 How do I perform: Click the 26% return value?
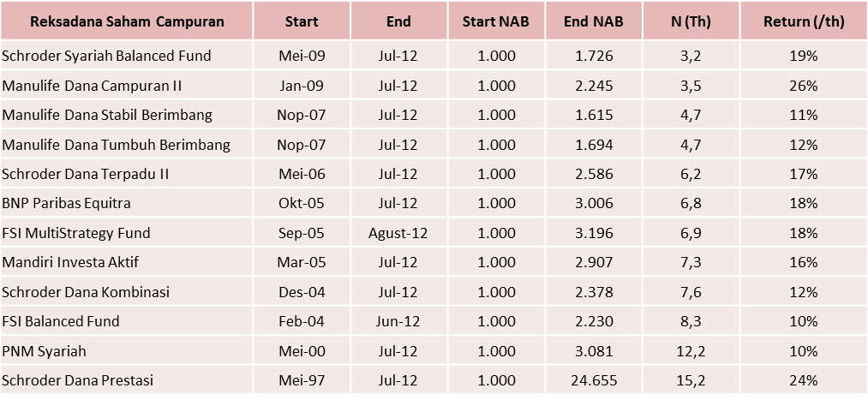pos(803,86)
